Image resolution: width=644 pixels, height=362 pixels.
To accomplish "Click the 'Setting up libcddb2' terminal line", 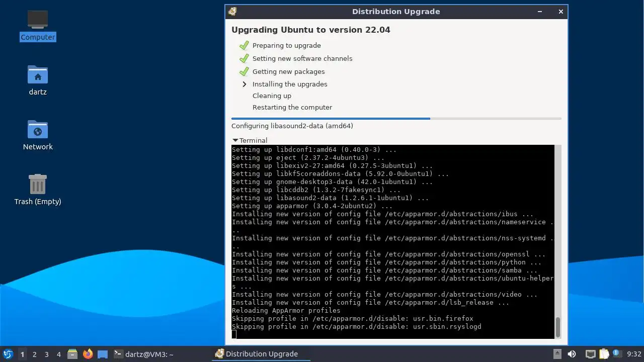I will pyautogui.click(x=316, y=190).
